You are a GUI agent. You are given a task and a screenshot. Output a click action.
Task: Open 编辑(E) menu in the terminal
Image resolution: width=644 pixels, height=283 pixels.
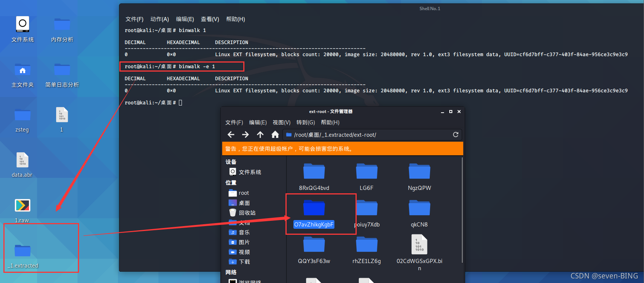(x=185, y=19)
